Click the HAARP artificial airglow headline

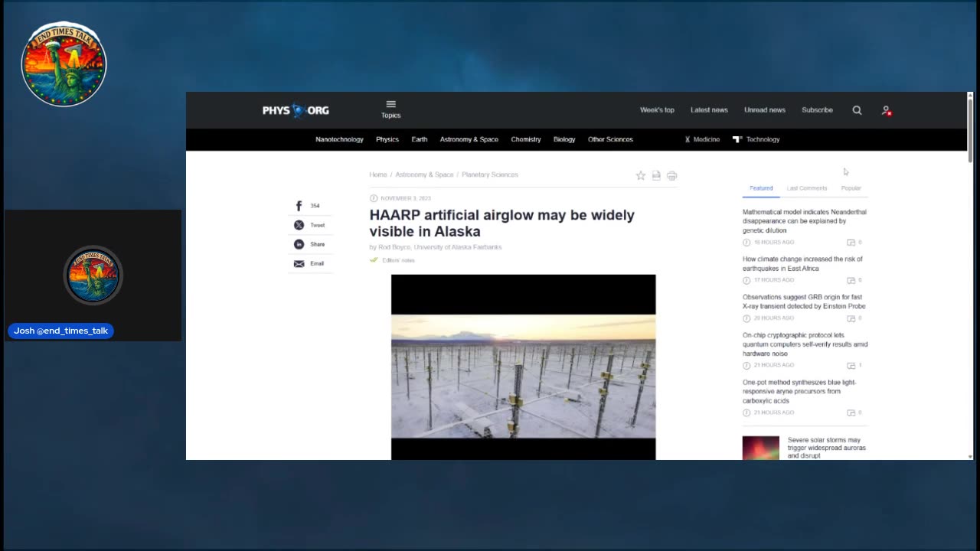tap(502, 223)
